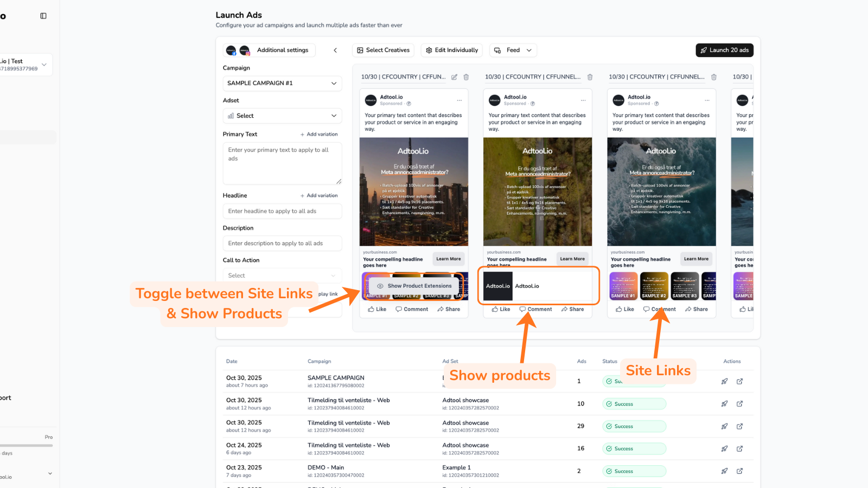
Task: Click the 'Oct 23, 2025' date cell
Action: 244,467
